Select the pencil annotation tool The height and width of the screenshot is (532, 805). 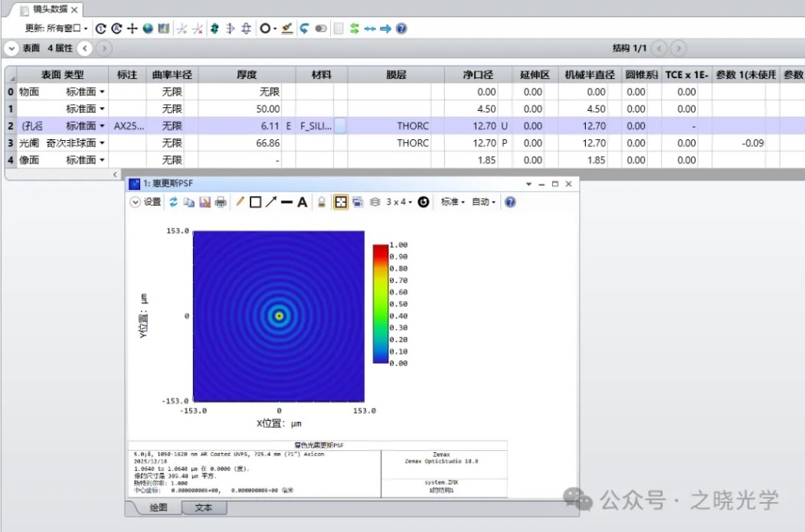click(240, 202)
